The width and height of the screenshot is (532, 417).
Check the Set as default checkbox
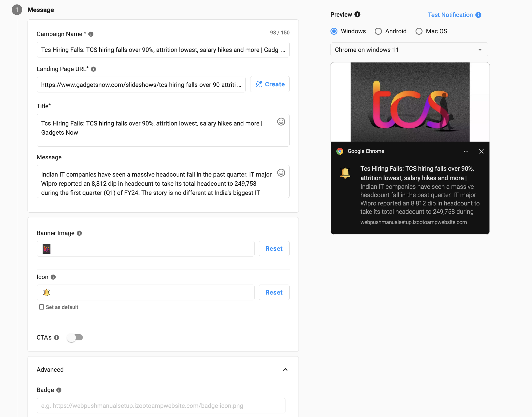pos(42,307)
